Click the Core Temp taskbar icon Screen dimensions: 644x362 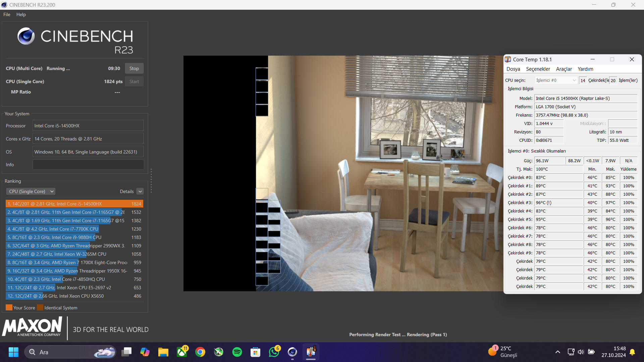(311, 352)
